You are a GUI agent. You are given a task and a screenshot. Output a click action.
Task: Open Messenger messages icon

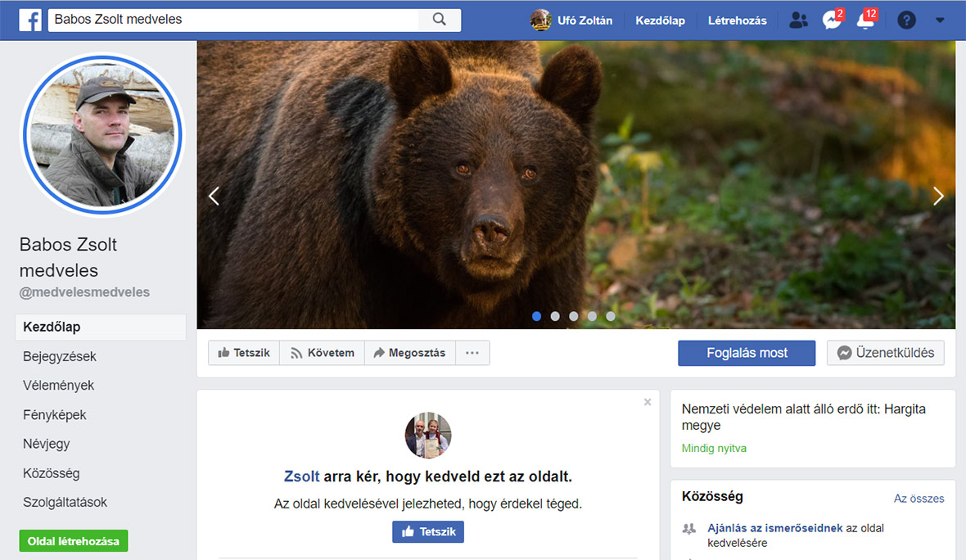point(832,20)
